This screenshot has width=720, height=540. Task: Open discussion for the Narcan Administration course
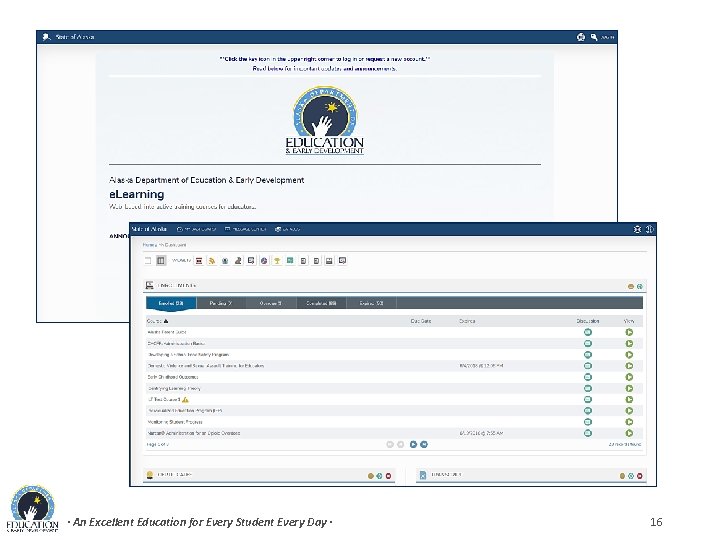tap(588, 433)
